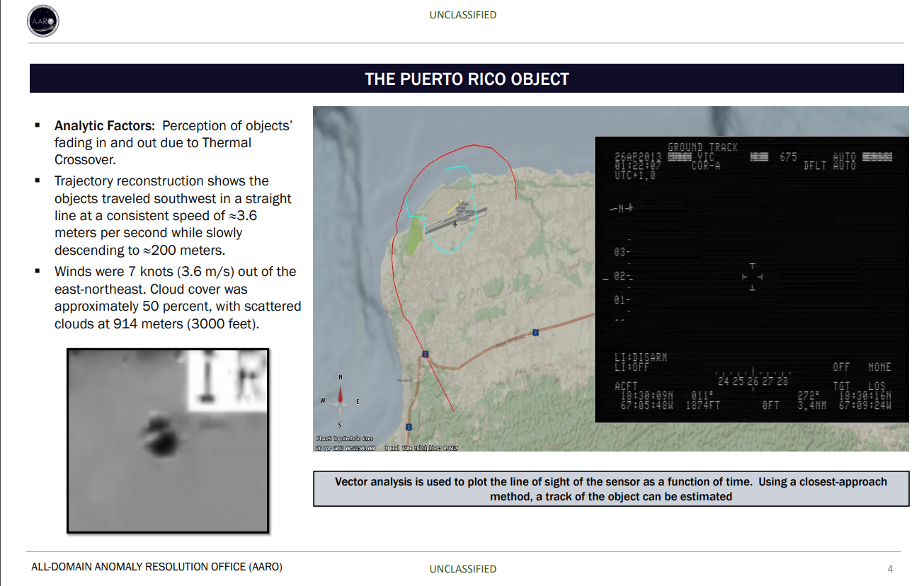Screen dimensions: 924x586
Task: Select the "Analytic Factors:" bold heading
Action: [x=105, y=125]
